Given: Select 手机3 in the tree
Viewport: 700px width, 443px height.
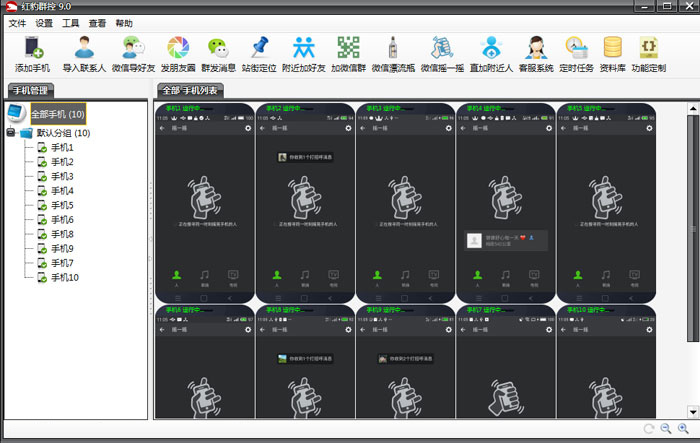Looking at the screenshot, I should 62,176.
